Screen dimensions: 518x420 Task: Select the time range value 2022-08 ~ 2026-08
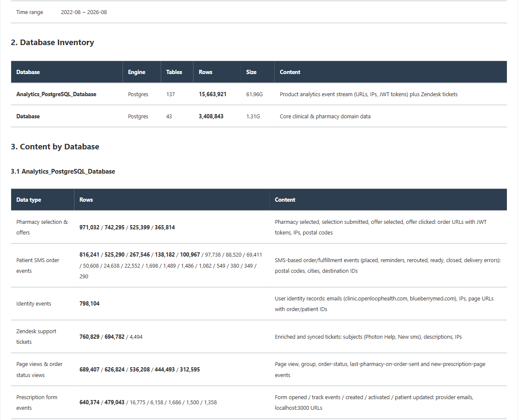[x=84, y=12]
